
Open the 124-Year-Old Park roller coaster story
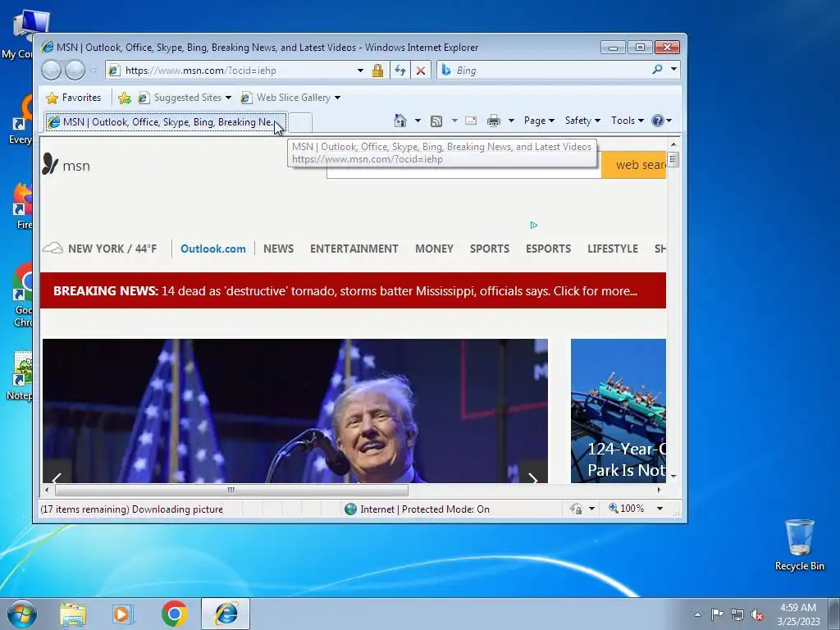point(619,411)
